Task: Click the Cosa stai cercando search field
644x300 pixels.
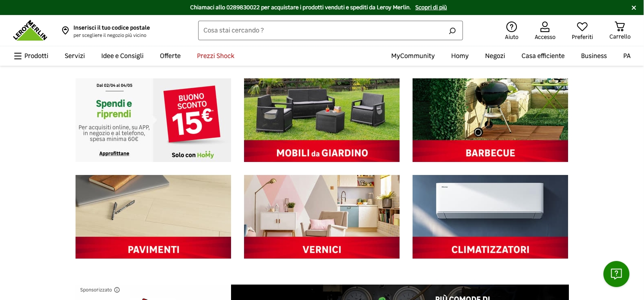Action: click(323, 30)
